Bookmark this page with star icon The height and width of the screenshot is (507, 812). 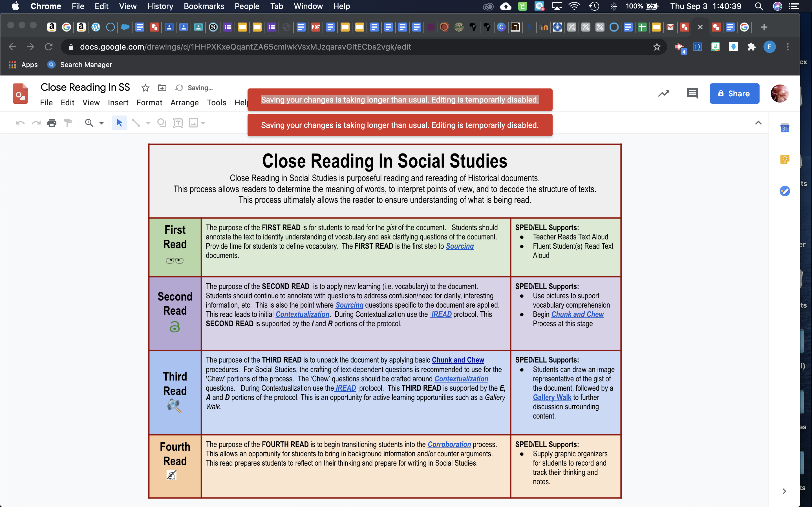[657, 47]
